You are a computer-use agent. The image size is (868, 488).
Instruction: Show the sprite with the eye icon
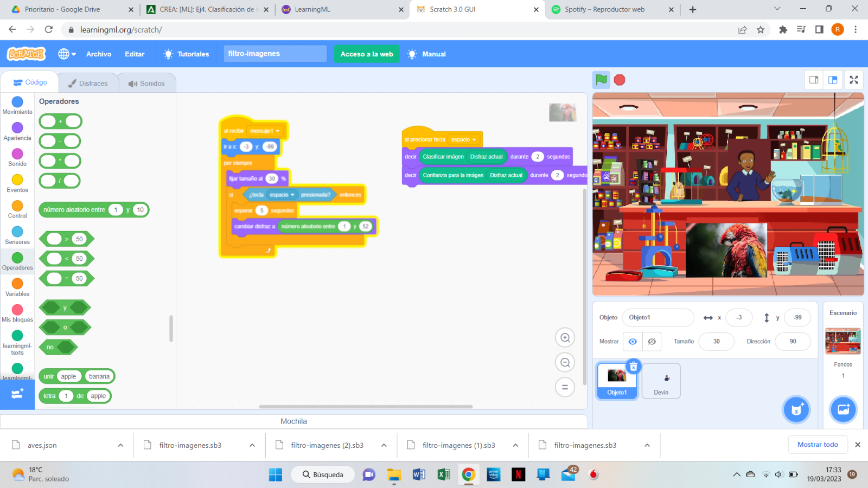[633, 342]
